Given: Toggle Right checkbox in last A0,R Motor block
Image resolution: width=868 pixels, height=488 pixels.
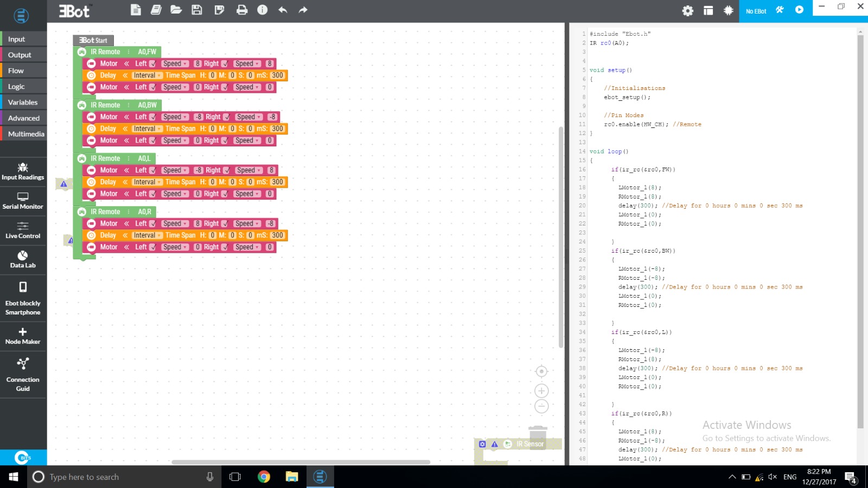Looking at the screenshot, I should click(x=225, y=247).
